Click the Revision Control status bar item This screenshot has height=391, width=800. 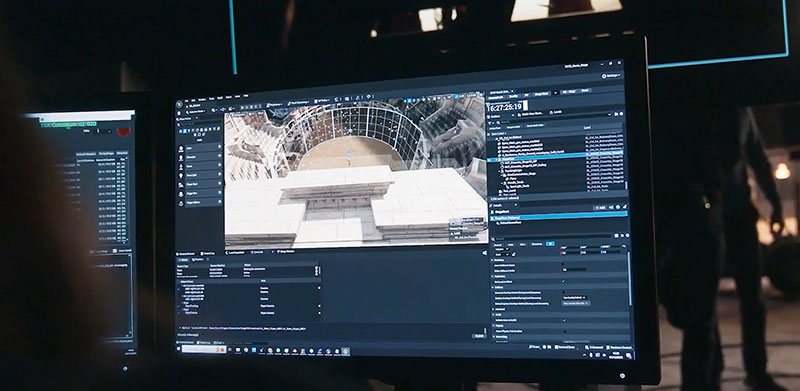click(619, 347)
